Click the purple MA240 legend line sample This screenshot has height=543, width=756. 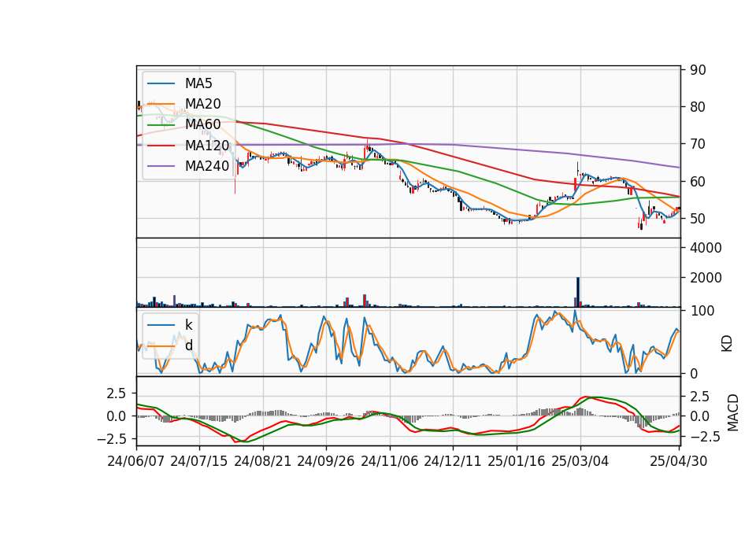(x=161, y=166)
